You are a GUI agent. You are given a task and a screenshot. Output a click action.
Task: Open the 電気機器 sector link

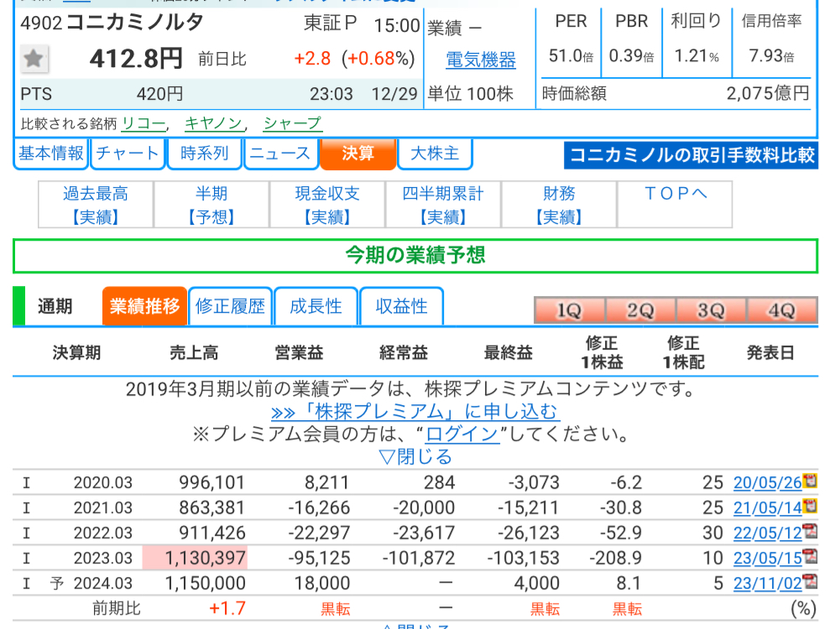point(481,60)
